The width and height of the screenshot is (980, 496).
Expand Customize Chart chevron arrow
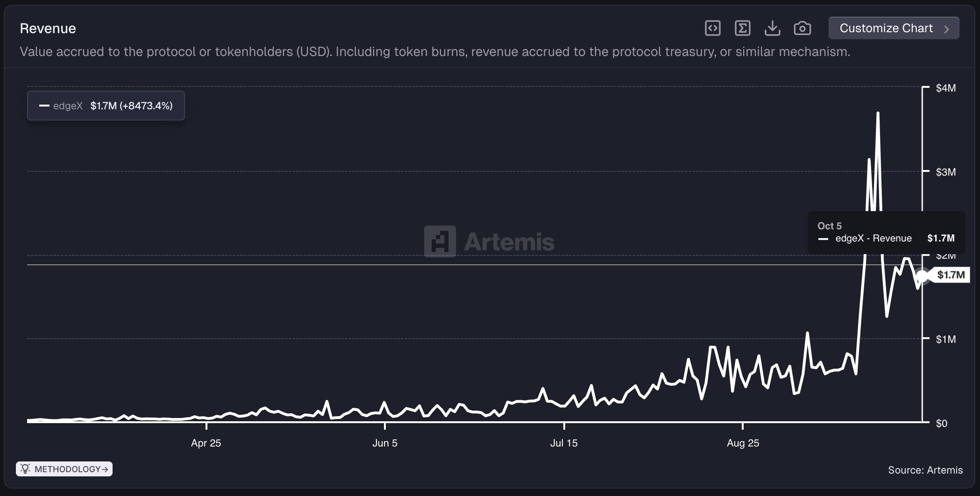tap(946, 29)
